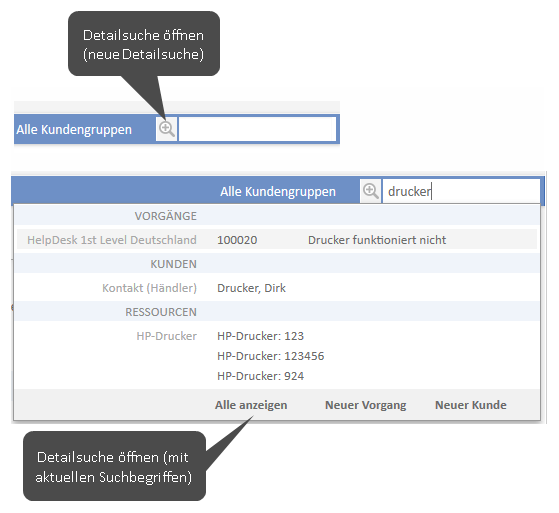Focus the empty upper search field
559x513 pixels.
(257, 129)
